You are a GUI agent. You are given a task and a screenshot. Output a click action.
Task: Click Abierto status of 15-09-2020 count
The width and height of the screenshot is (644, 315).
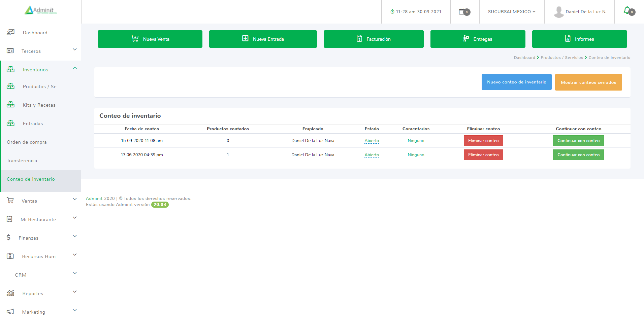coord(372,141)
